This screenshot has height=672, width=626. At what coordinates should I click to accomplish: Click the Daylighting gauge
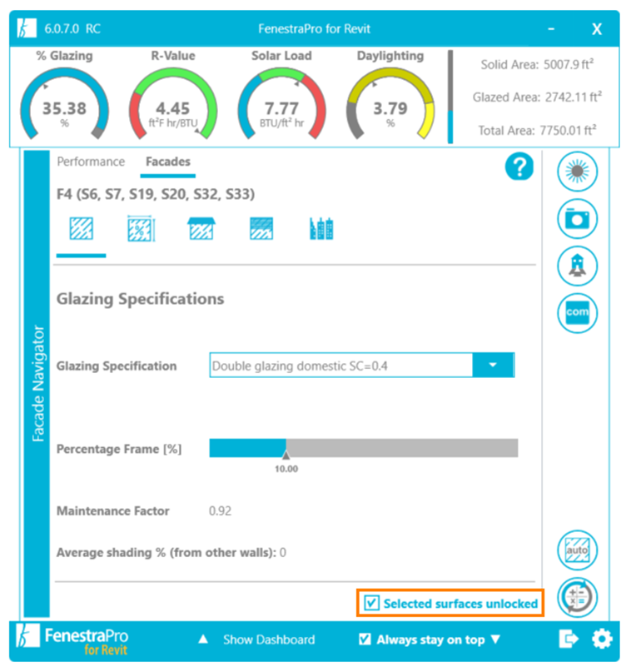click(x=390, y=103)
